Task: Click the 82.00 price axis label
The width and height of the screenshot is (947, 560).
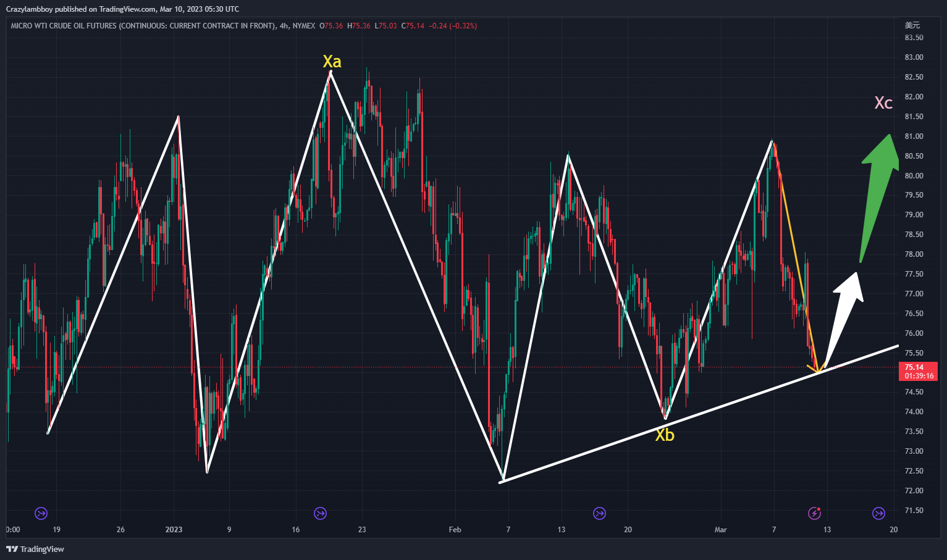Action: coord(914,97)
